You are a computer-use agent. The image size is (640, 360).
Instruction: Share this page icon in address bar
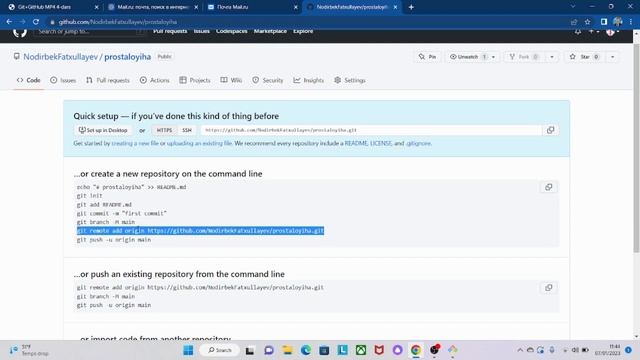coord(574,22)
